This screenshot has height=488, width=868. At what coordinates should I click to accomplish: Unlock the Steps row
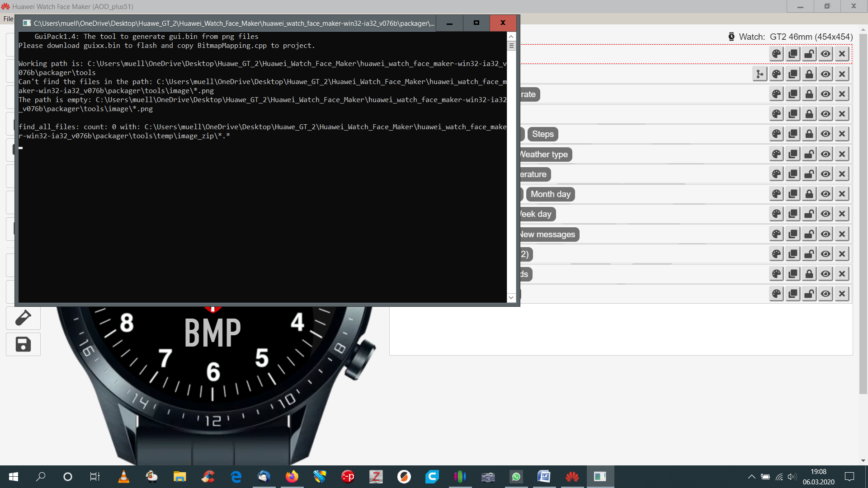[809, 134]
